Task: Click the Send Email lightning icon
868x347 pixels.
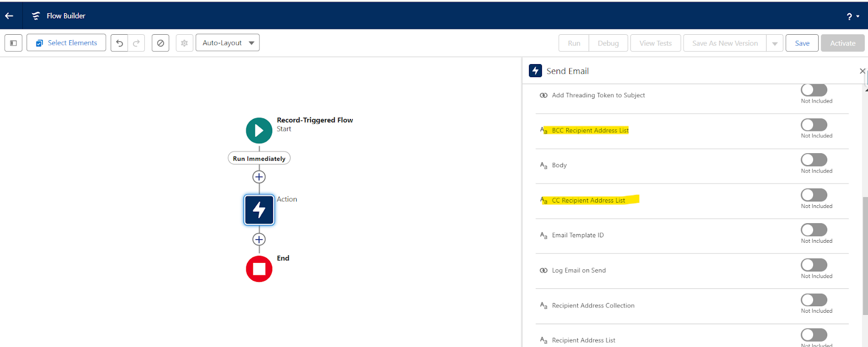Action: pyautogui.click(x=535, y=71)
